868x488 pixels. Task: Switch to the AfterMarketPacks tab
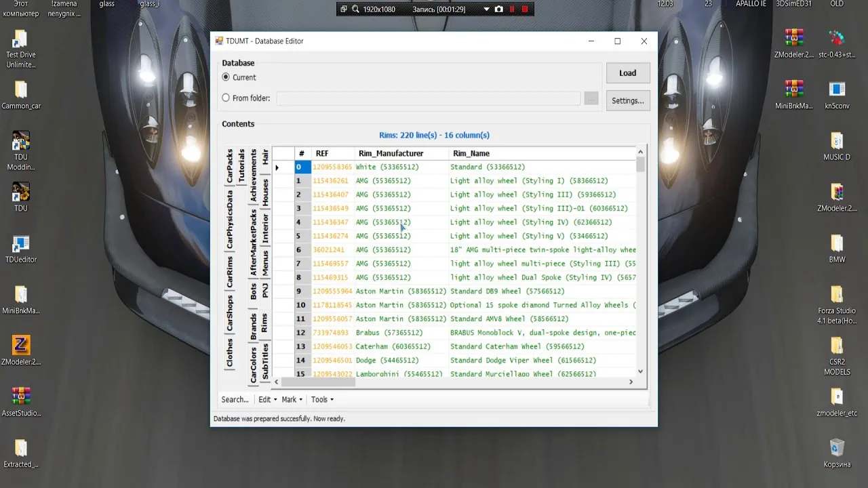point(254,242)
